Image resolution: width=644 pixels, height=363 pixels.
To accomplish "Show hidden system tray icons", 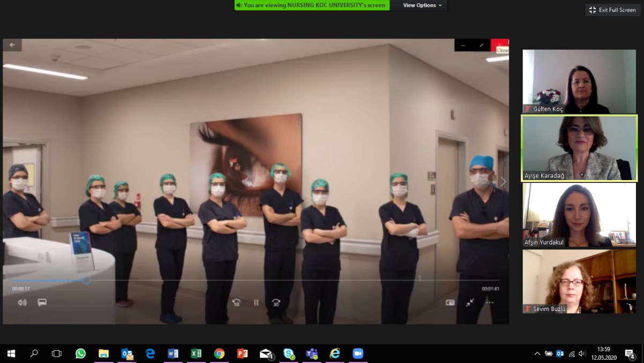I will pos(537,354).
